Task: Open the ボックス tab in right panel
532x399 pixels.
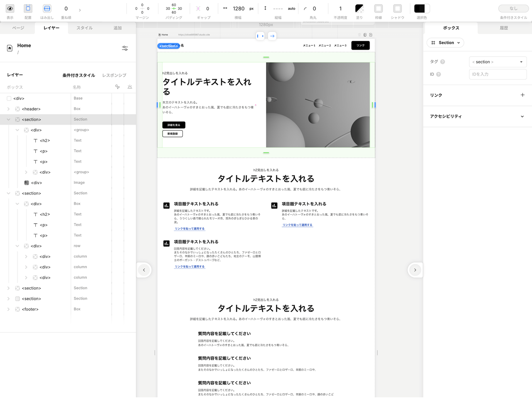Action: click(x=451, y=28)
